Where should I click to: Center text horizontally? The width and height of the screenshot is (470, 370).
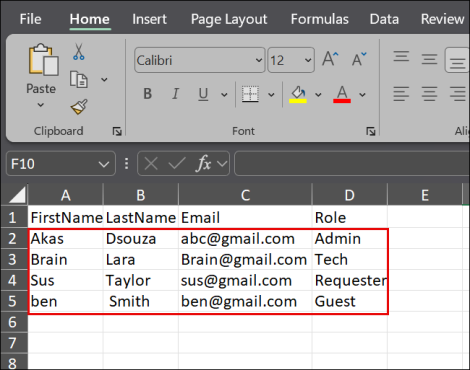(429, 94)
